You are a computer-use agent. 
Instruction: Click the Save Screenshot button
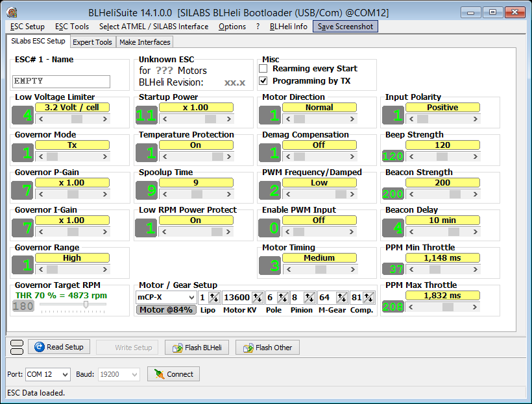(345, 27)
